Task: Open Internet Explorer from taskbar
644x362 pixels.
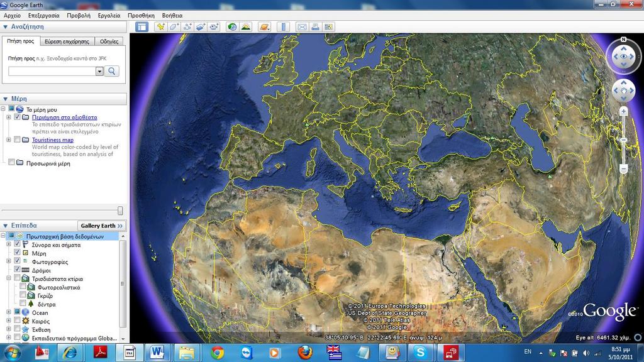Action: (x=70, y=353)
